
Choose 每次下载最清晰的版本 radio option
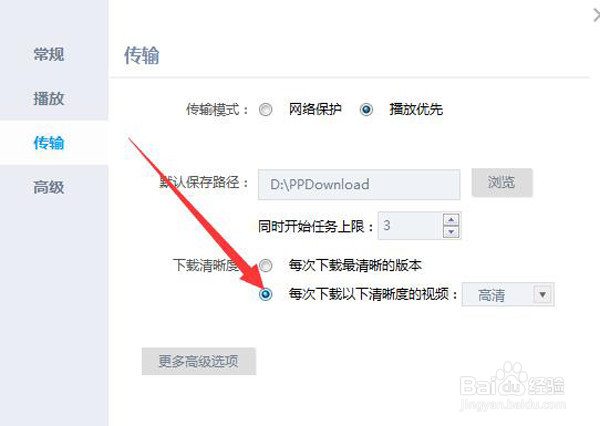(266, 265)
